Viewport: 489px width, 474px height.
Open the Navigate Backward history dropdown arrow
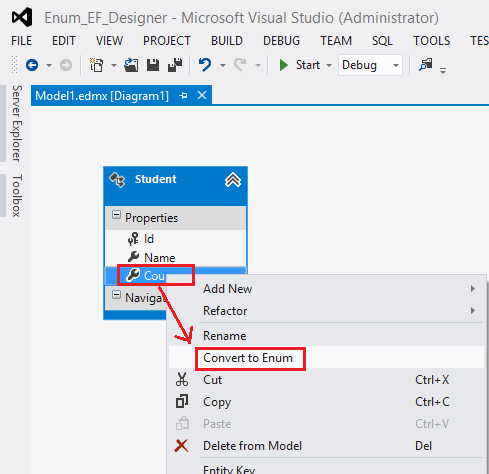[49, 65]
